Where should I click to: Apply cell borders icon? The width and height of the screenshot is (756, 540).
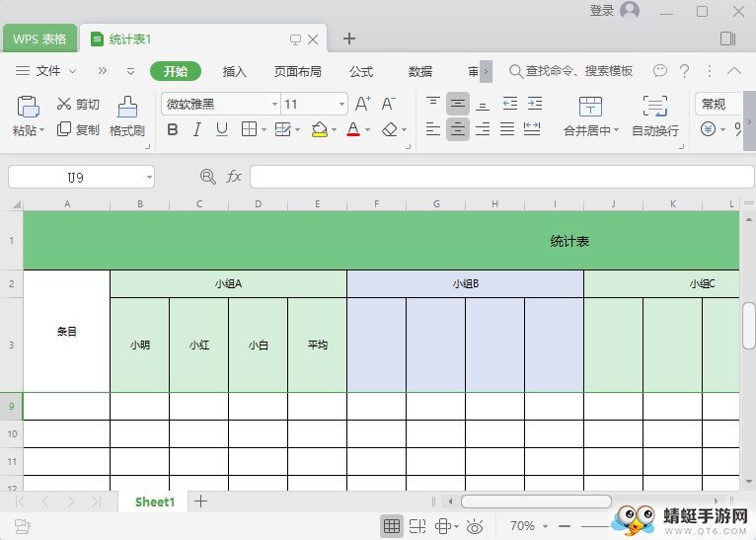tap(249, 129)
